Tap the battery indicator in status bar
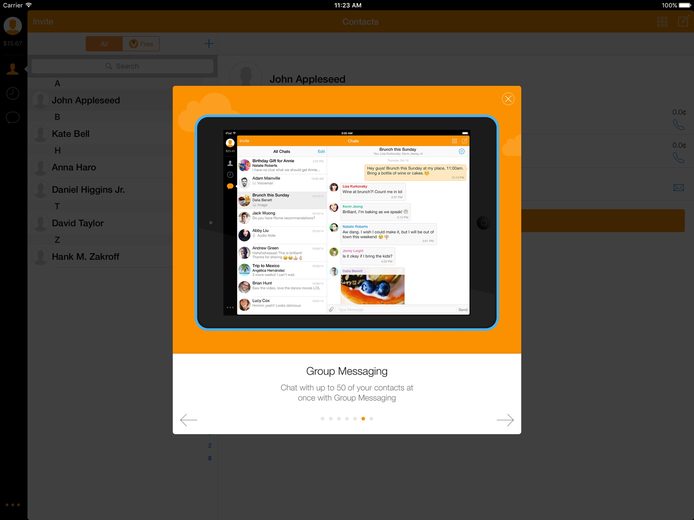Viewport: 694px width, 520px height. point(684,5)
